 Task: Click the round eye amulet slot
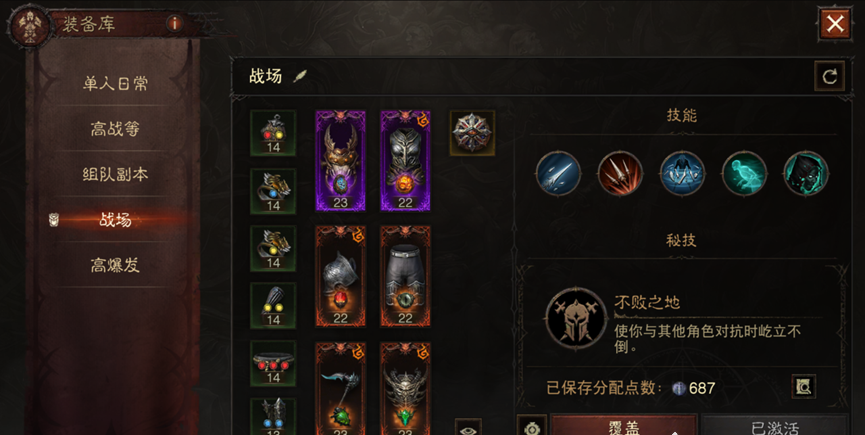pyautogui.click(x=472, y=133)
